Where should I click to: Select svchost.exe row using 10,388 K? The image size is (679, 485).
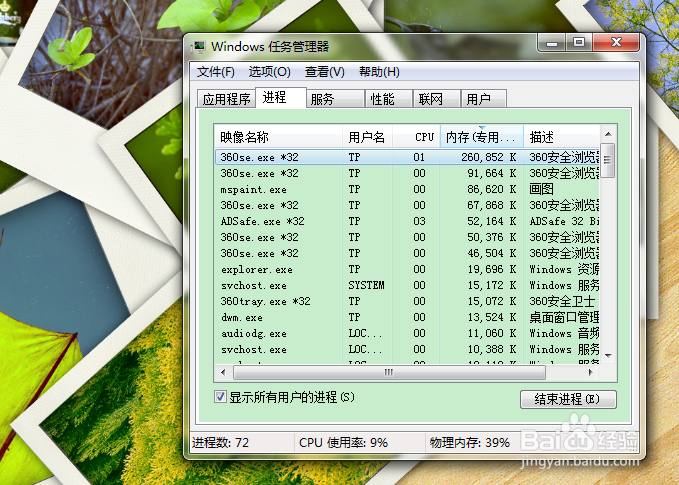pyautogui.click(x=407, y=349)
